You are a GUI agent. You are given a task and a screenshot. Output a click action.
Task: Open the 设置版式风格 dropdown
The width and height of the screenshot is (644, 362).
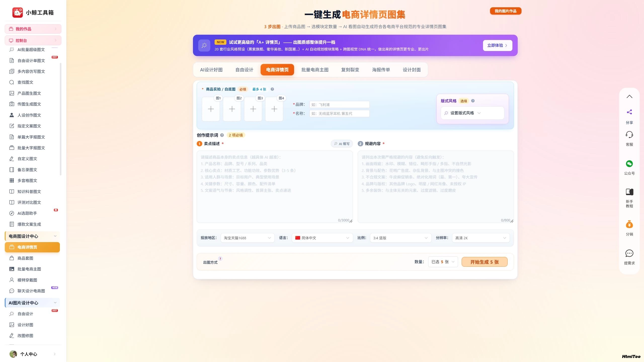[472, 113]
